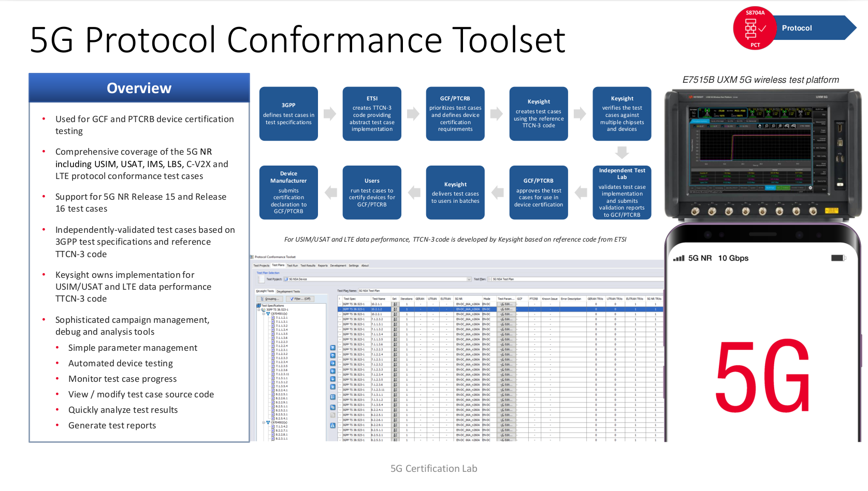
Task: Toggle the Set cell for test 10.2.1.1
Action: click(x=395, y=304)
